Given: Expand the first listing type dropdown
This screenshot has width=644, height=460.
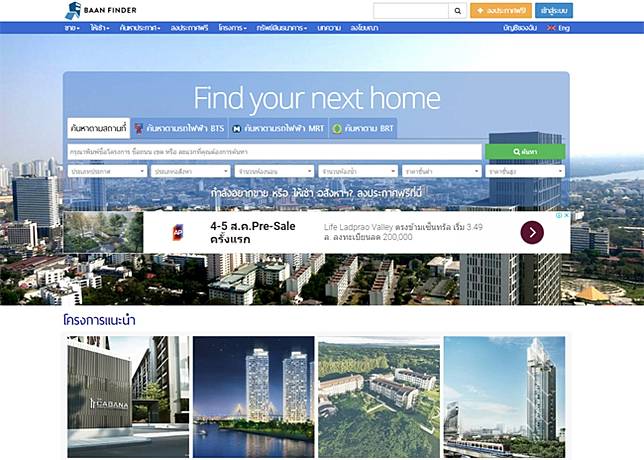Looking at the screenshot, I should tap(107, 171).
